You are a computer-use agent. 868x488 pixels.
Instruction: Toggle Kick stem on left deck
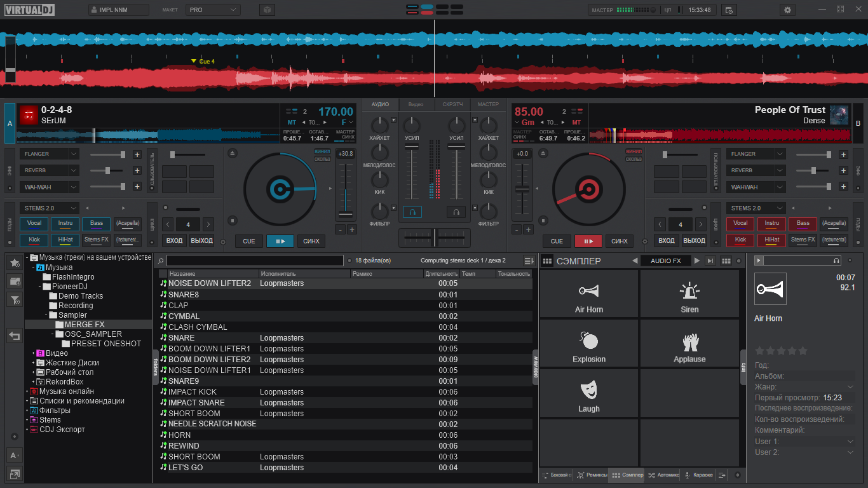(34, 240)
